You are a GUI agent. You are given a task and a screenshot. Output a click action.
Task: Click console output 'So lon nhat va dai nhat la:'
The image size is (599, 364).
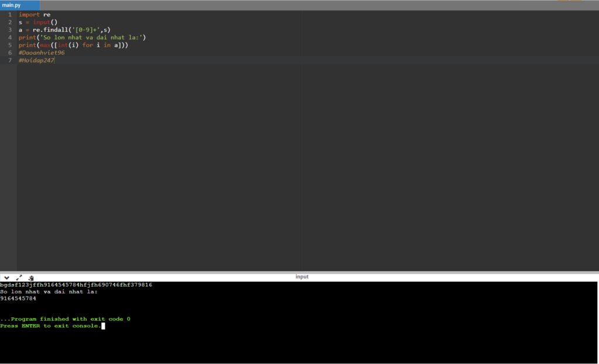point(49,292)
